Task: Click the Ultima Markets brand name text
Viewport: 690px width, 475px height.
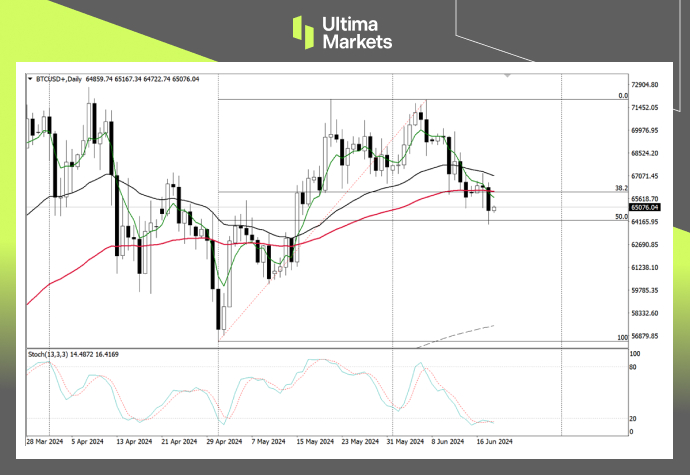Action: click(357, 31)
